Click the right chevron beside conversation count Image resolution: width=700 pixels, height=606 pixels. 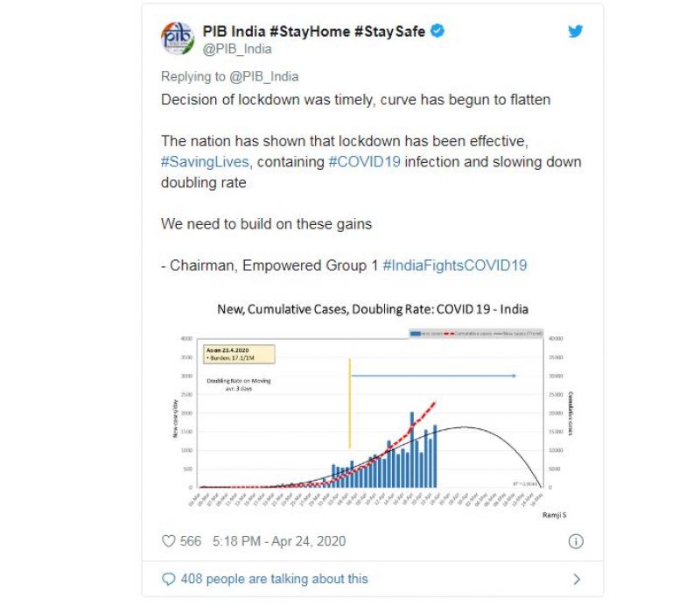(x=576, y=579)
